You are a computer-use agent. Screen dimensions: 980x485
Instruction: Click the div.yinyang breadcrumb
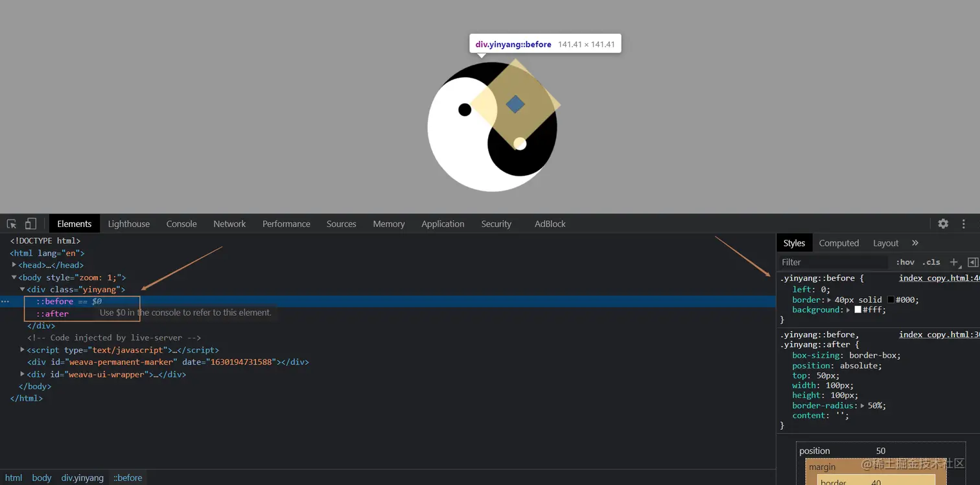pos(82,478)
